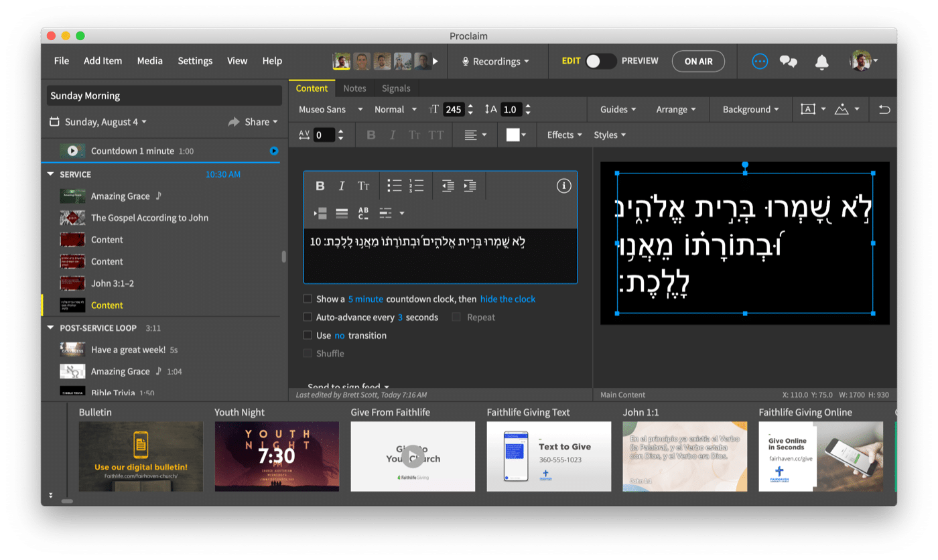The width and height of the screenshot is (938, 560).
Task: Click the hide the clock link
Action: [508, 299]
